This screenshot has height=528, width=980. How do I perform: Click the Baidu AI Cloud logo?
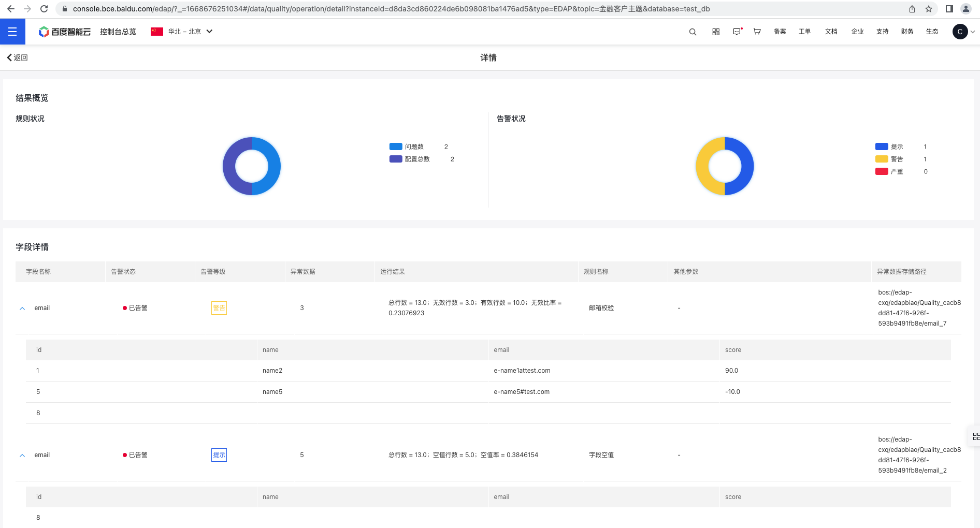point(65,32)
